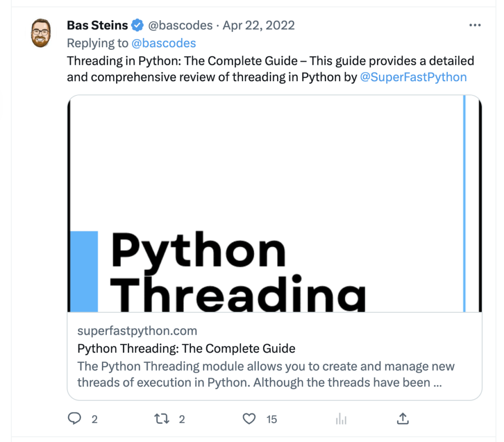Click the share upload icon

pos(403,419)
